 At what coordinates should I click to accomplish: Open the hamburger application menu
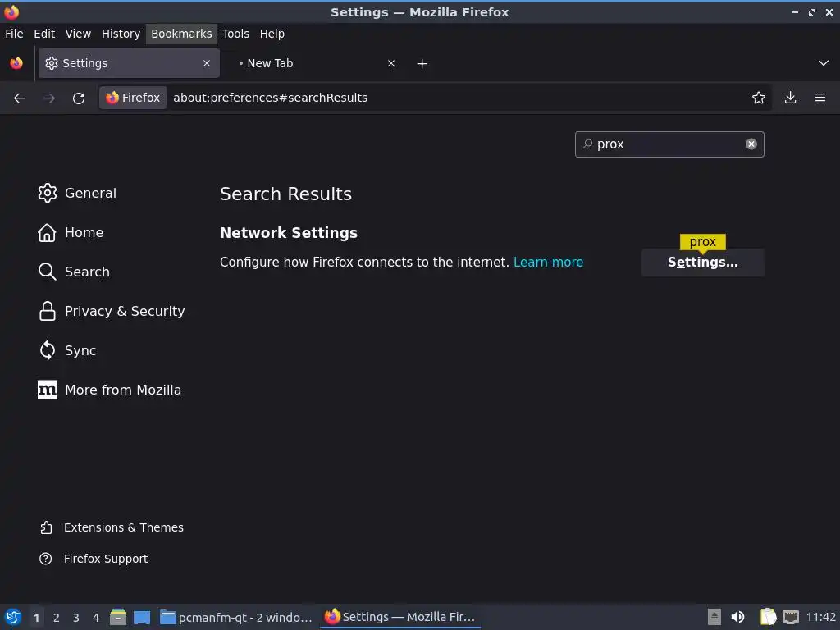click(x=819, y=98)
